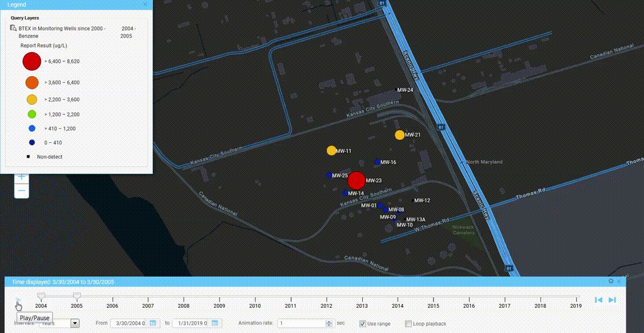Click the red MW-23 well marker
This screenshot has width=644, height=333.
click(x=356, y=180)
